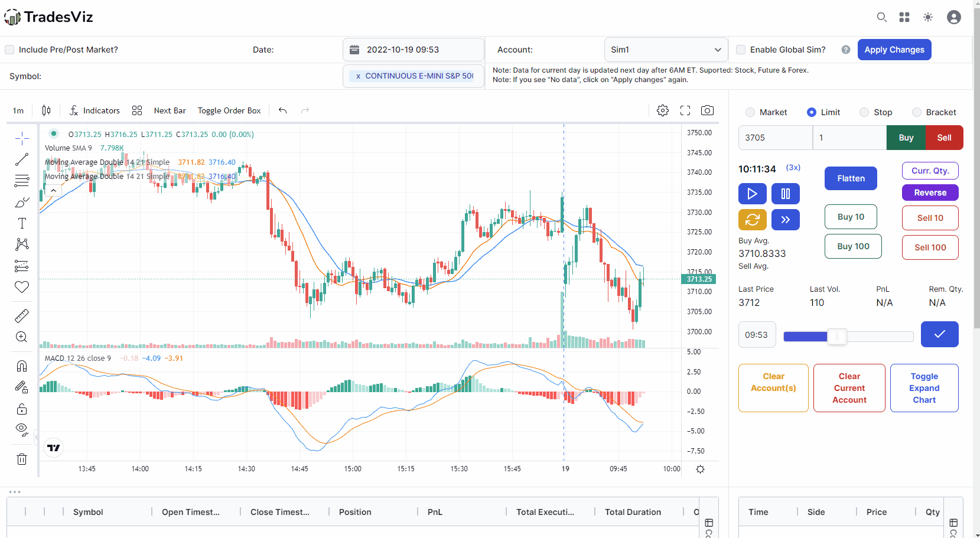Enable Global Sim checkbox
Image resolution: width=980 pixels, height=538 pixels.
[x=741, y=50]
